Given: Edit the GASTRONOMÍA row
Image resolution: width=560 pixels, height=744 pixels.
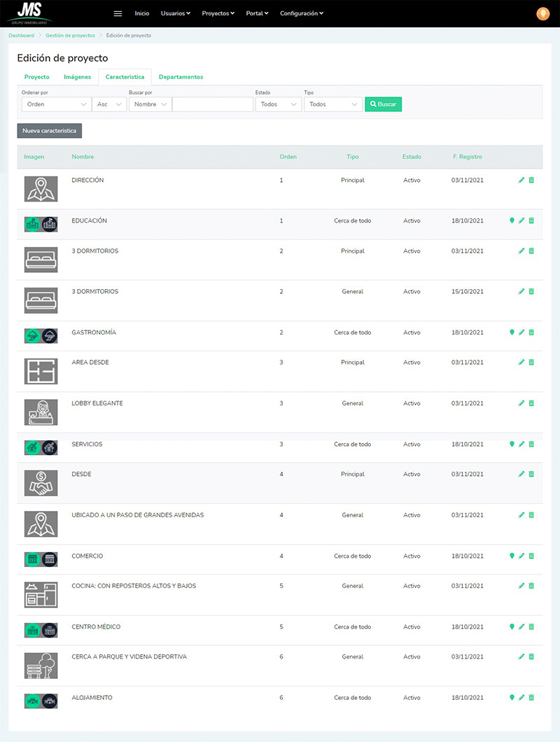Looking at the screenshot, I should 521,332.
